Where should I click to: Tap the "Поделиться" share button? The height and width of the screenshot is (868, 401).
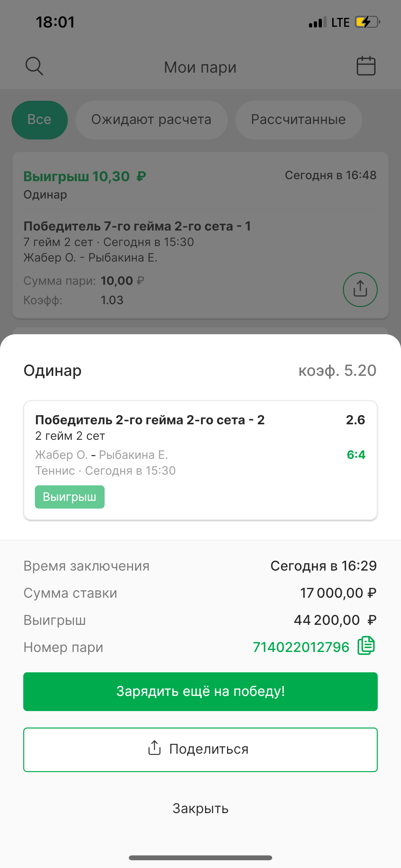tap(200, 750)
